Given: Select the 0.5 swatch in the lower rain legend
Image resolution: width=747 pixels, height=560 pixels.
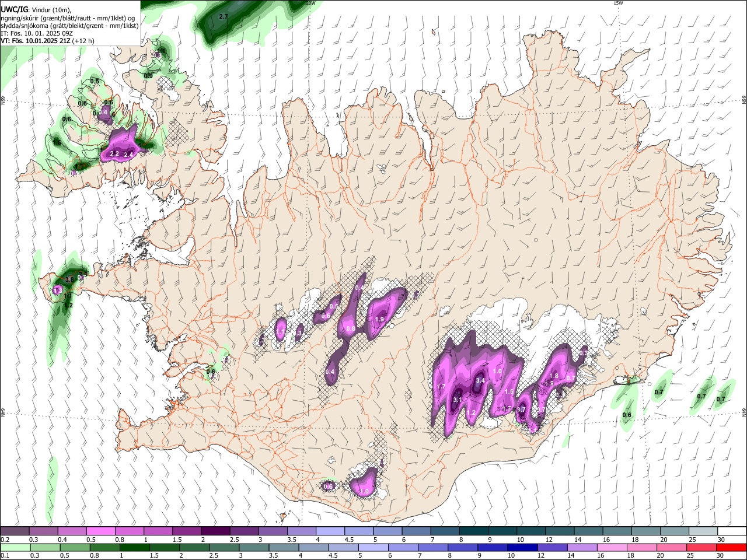Looking at the screenshot, I should tap(75, 547).
